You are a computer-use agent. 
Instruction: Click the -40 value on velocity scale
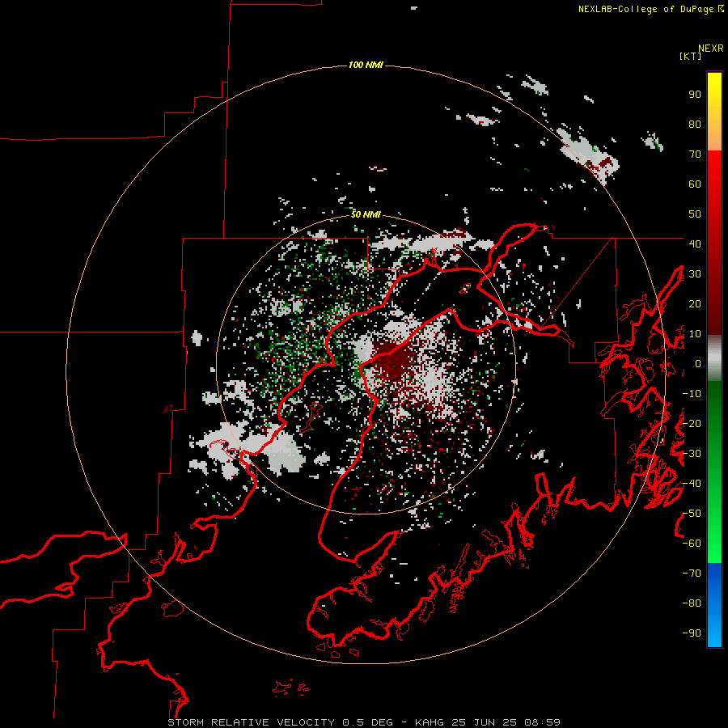click(692, 484)
